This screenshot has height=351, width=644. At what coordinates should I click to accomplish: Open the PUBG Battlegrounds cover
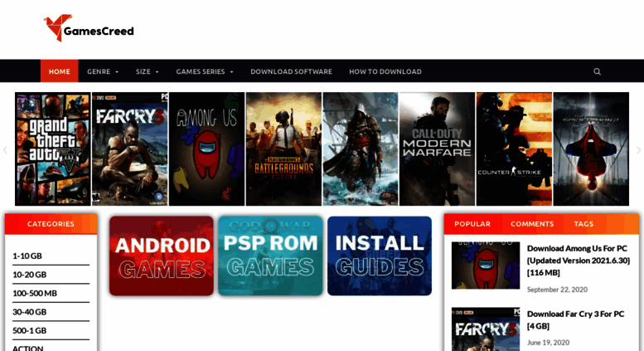(283, 149)
